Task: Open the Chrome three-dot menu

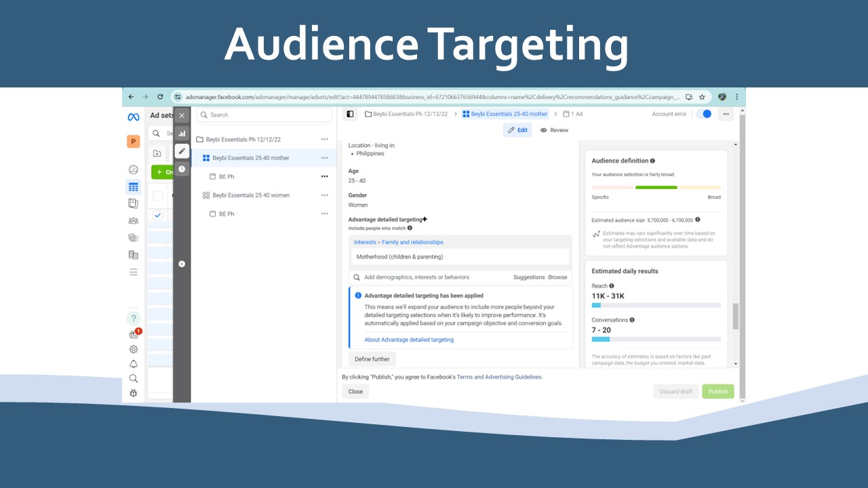Action: click(737, 97)
